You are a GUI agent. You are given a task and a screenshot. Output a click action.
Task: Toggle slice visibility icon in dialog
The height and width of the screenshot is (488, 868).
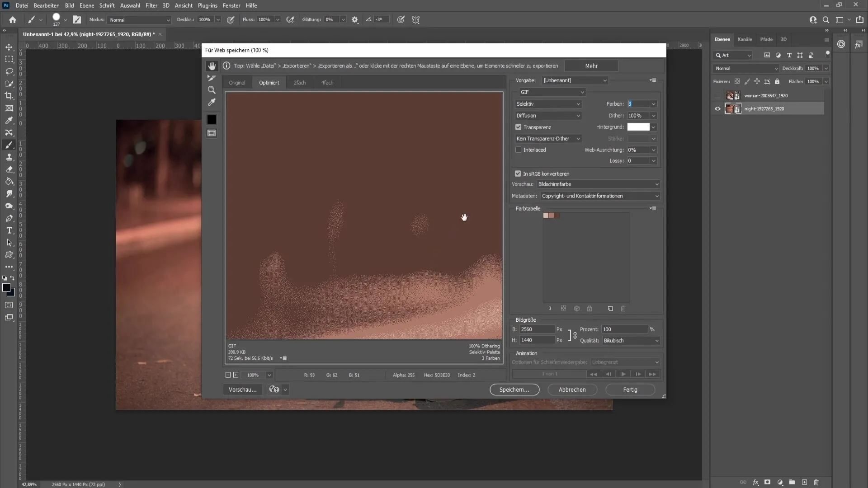tap(212, 133)
